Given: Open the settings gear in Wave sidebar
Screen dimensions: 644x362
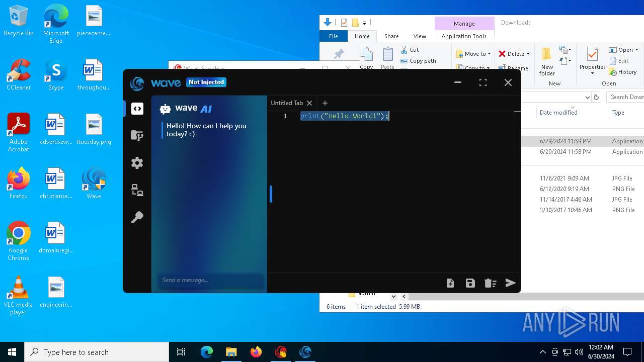Looking at the screenshot, I should [x=137, y=163].
